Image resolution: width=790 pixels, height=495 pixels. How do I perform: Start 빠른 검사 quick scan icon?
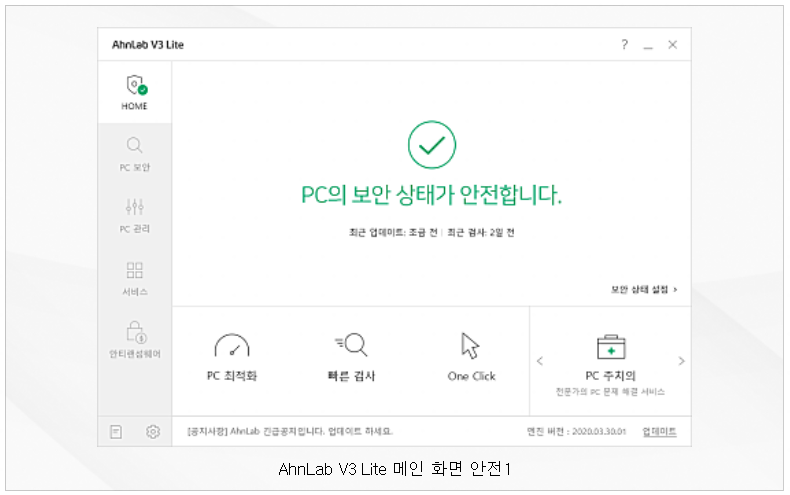point(351,345)
